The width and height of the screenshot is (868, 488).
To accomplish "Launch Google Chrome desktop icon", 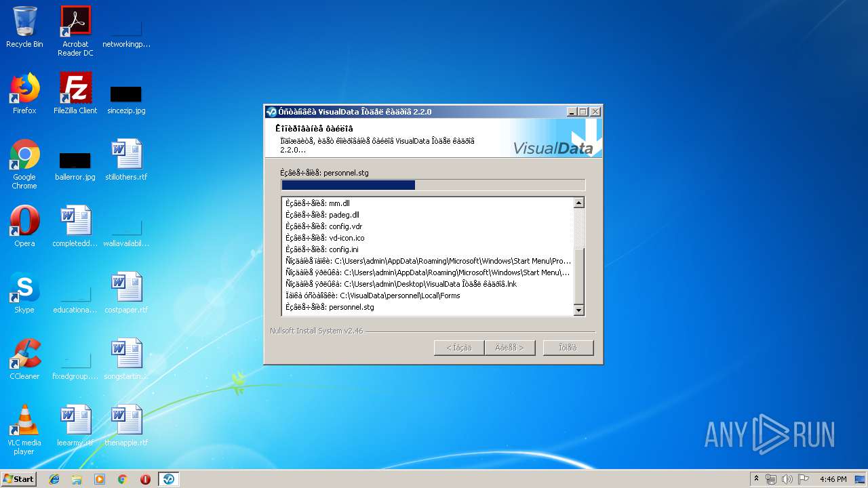I will click(24, 164).
